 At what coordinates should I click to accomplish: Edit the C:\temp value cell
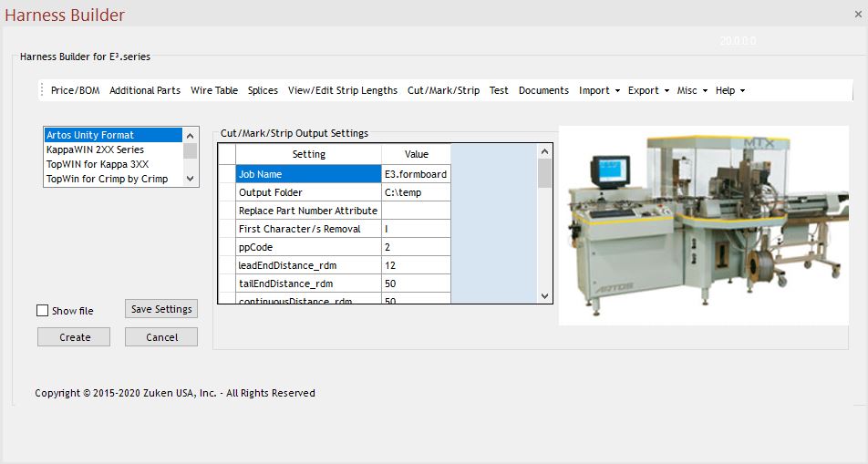pos(416,192)
